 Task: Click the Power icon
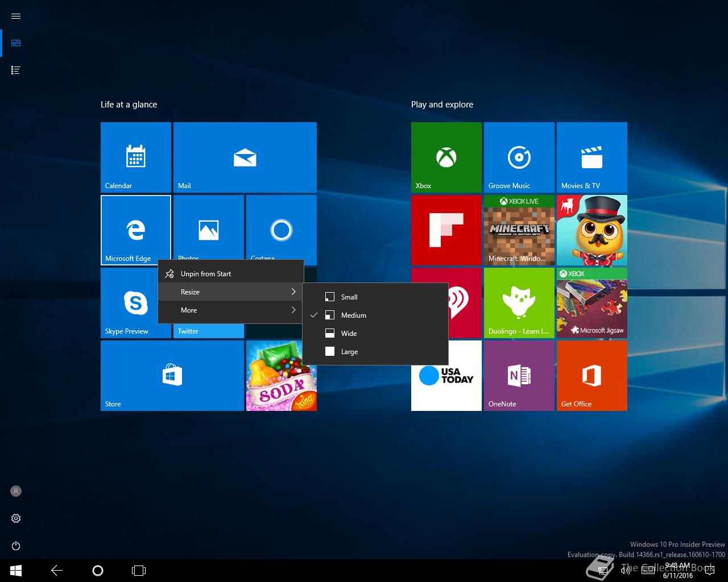[16, 546]
